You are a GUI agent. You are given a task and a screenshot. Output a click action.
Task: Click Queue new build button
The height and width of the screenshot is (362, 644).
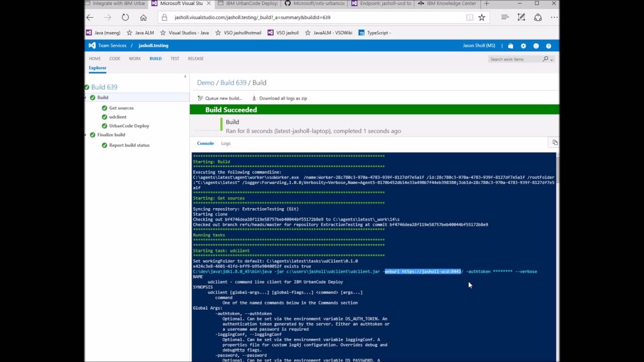click(x=219, y=98)
